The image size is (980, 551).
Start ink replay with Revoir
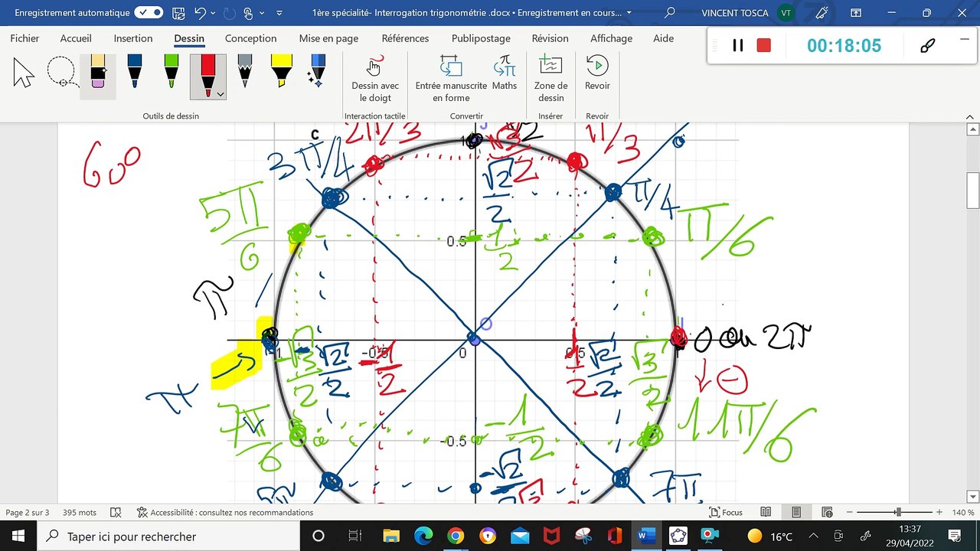coord(597,74)
